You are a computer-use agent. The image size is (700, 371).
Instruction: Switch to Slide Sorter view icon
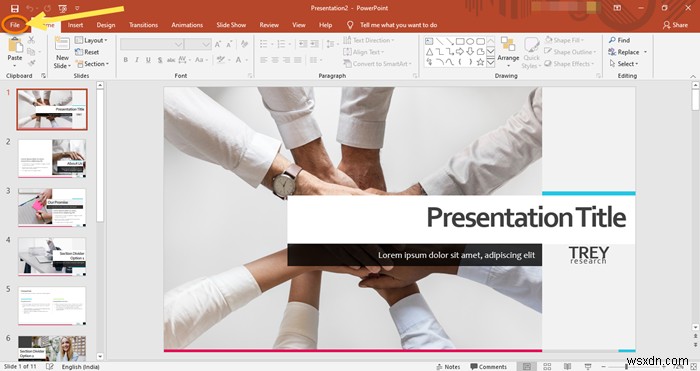click(547, 367)
